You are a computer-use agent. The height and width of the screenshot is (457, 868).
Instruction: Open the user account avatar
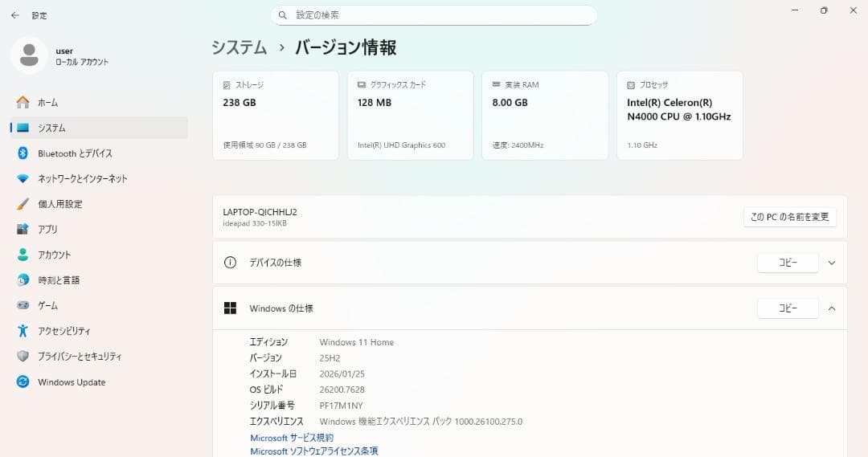[x=29, y=55]
